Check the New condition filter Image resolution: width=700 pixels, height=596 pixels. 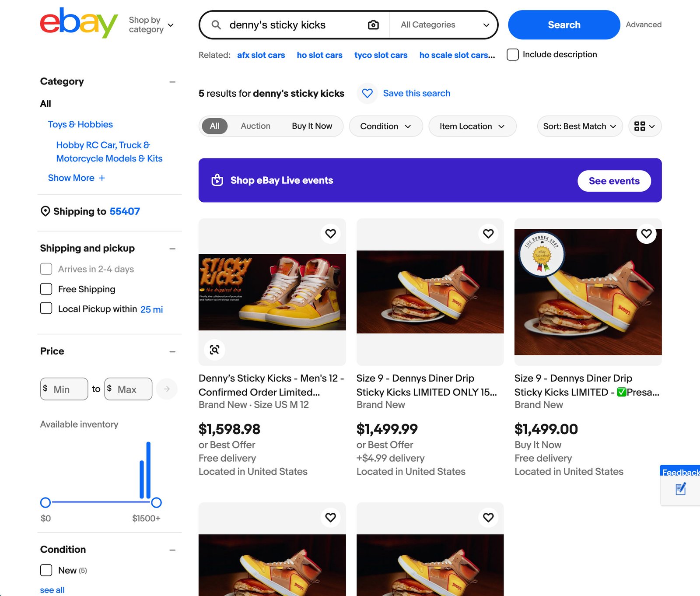point(46,570)
